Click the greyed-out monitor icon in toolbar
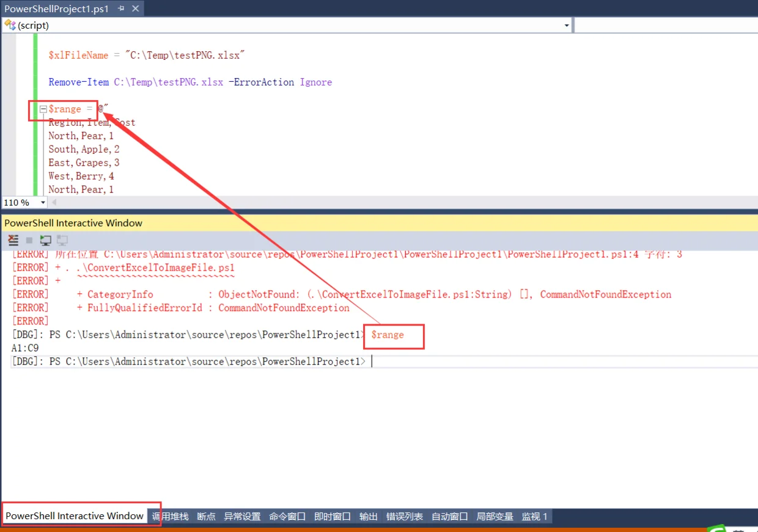758x532 pixels. click(x=62, y=240)
